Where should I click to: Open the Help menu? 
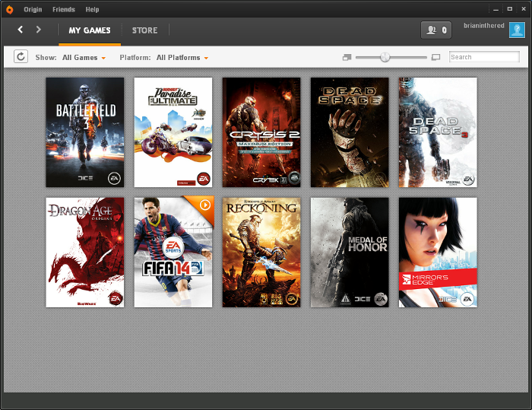92,10
